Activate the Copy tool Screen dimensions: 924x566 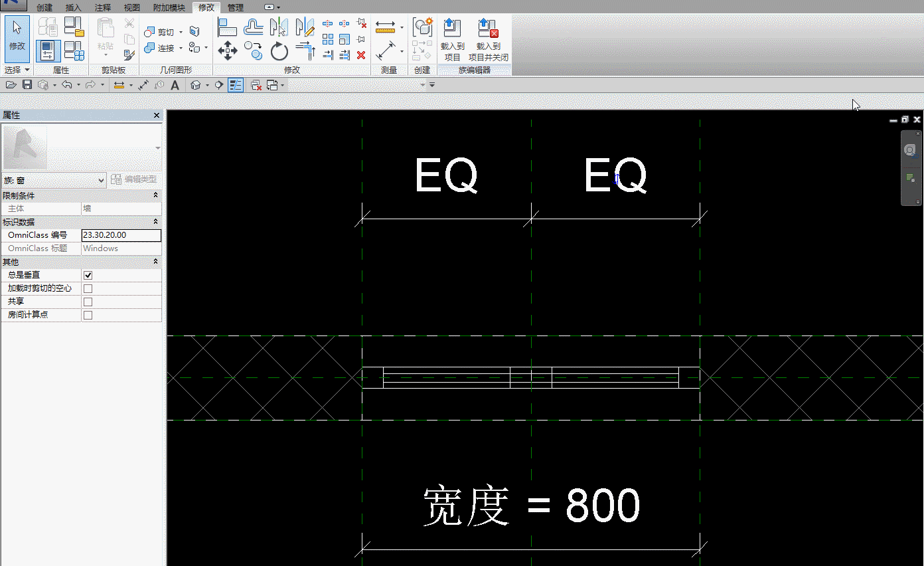click(x=253, y=51)
